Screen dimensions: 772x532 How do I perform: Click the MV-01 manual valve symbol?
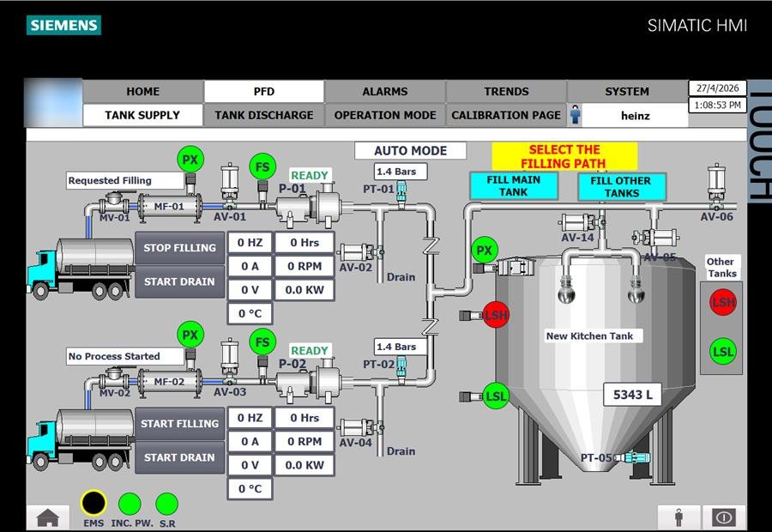click(114, 203)
